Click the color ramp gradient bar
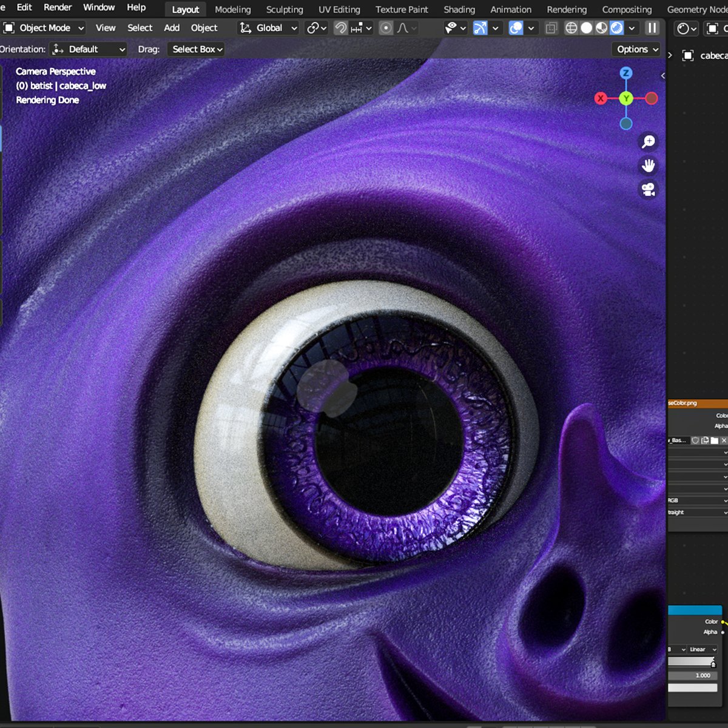Viewport: 728px width, 728px height. coord(691,661)
